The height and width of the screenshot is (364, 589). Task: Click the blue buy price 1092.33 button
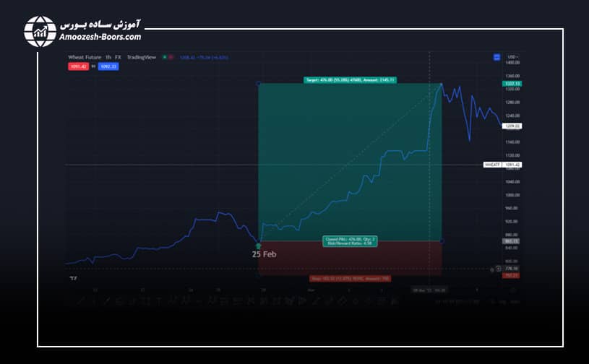tap(108, 66)
